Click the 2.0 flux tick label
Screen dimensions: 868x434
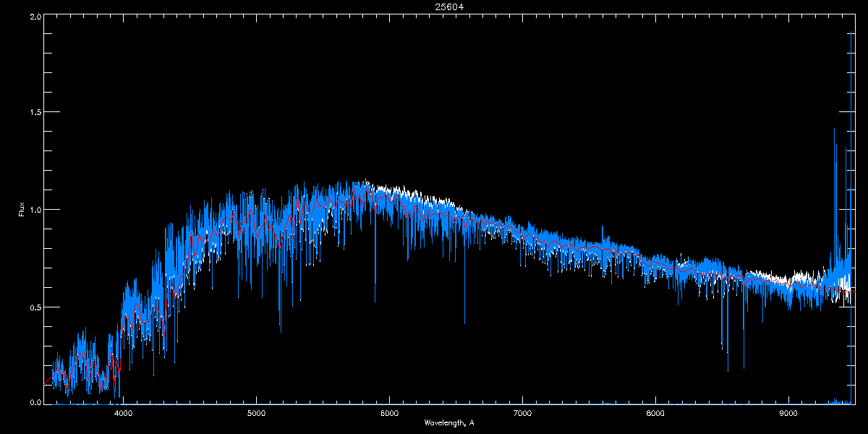[35, 15]
